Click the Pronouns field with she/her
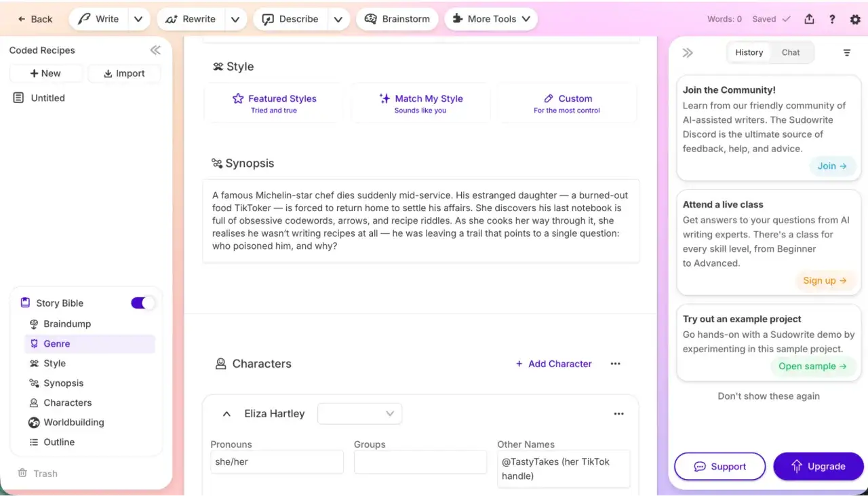Image resolution: width=868 pixels, height=496 pixels. point(277,461)
